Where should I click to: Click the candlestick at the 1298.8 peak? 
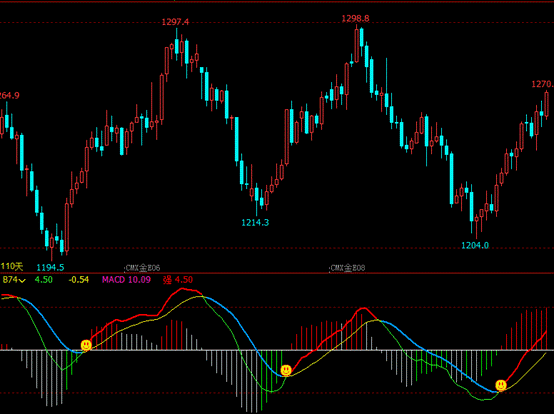(356, 43)
